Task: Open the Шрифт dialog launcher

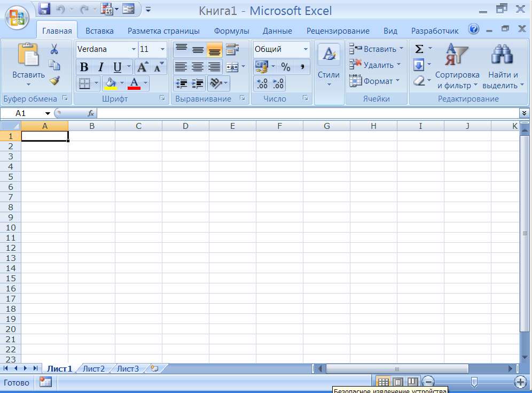Action: click(162, 98)
